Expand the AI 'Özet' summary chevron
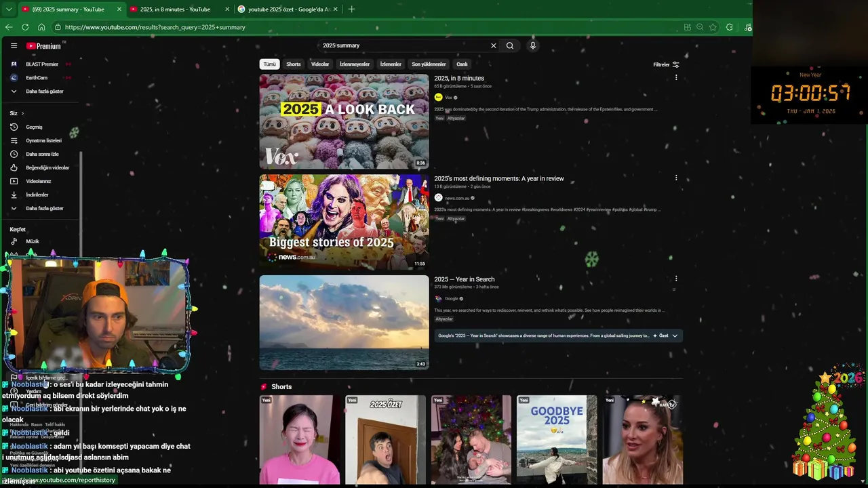Screen dimensions: 868x488 click(x=675, y=335)
